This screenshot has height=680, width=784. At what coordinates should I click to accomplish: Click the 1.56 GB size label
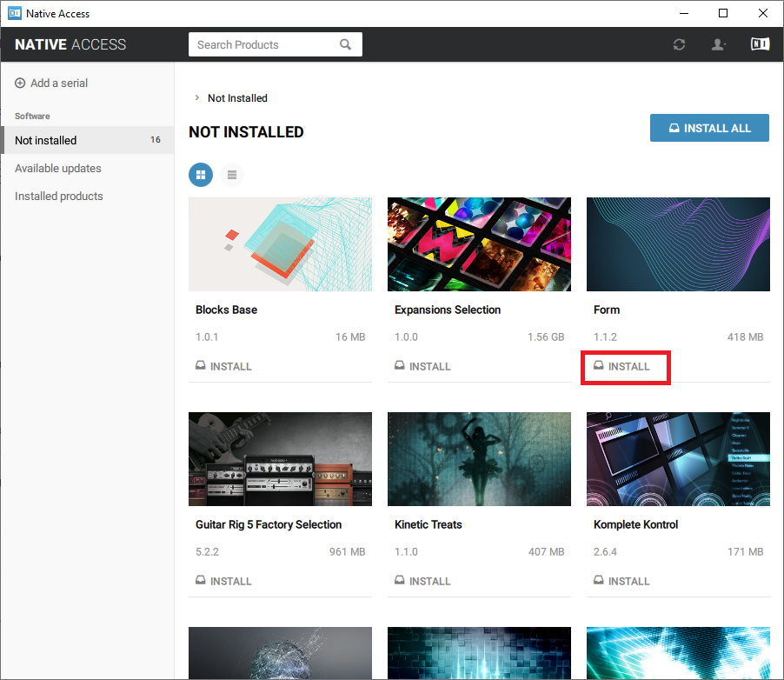(x=546, y=337)
